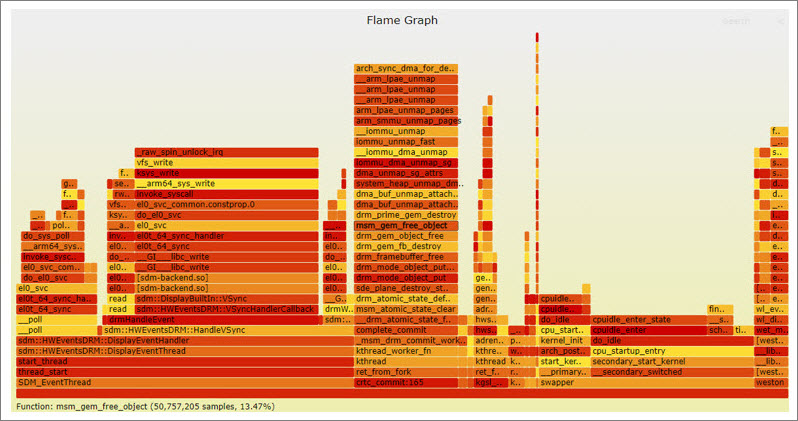The width and height of the screenshot is (798, 421).
Task: Click the iommu_unmap_fast frame
Action: coord(406,142)
